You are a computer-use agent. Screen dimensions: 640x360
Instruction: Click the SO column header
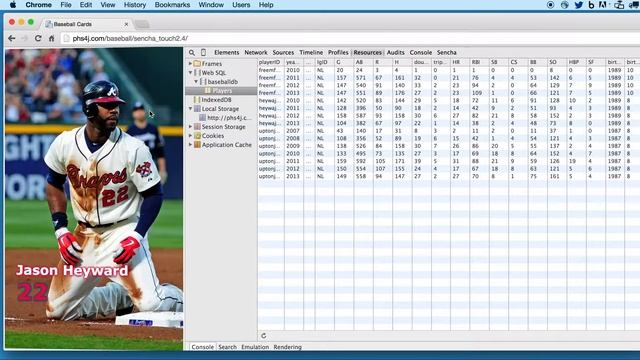(x=557, y=62)
